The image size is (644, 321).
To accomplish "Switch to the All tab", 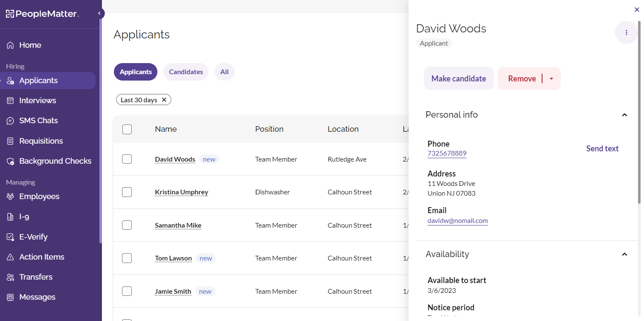I will (224, 72).
